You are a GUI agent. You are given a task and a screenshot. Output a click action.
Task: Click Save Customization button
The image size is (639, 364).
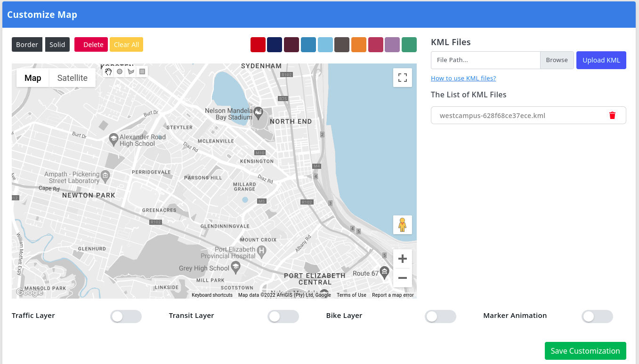coord(585,351)
